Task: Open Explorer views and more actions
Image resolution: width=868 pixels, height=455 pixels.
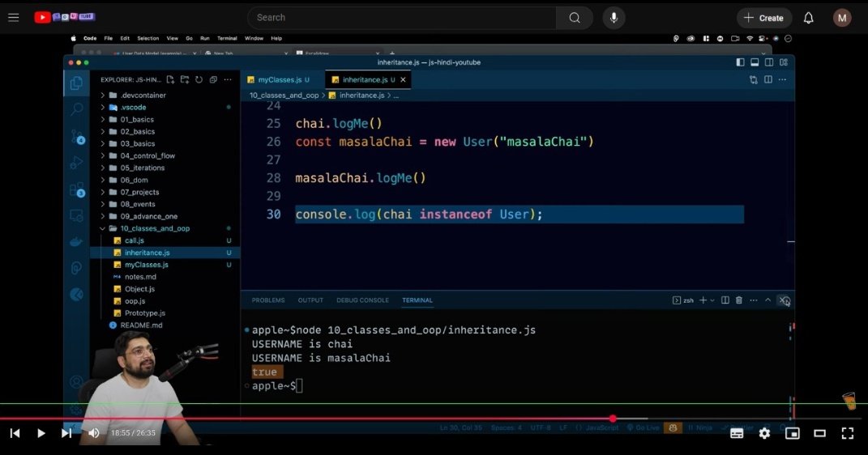Action: tap(228, 79)
